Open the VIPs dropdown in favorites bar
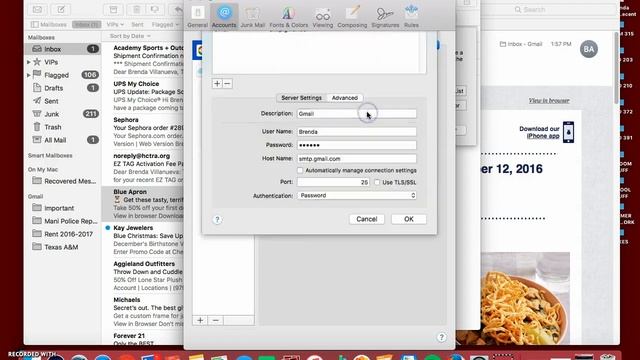Screen dimensions: 640x360 tap(115, 24)
